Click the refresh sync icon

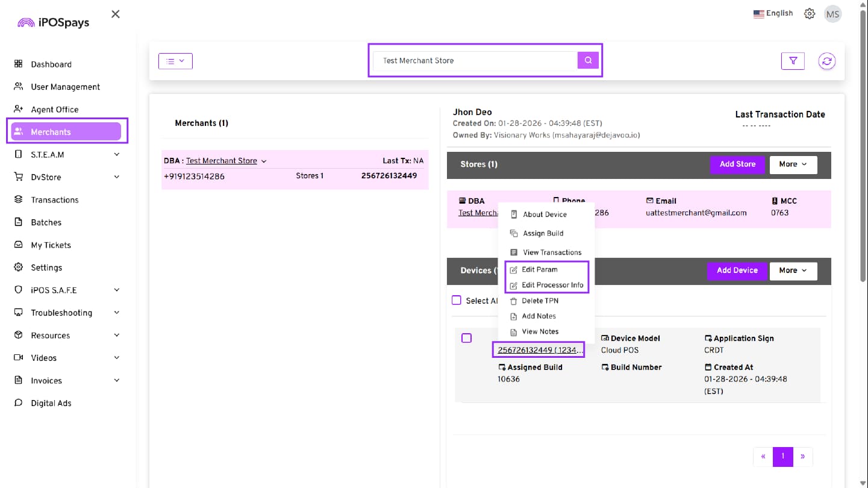point(826,61)
